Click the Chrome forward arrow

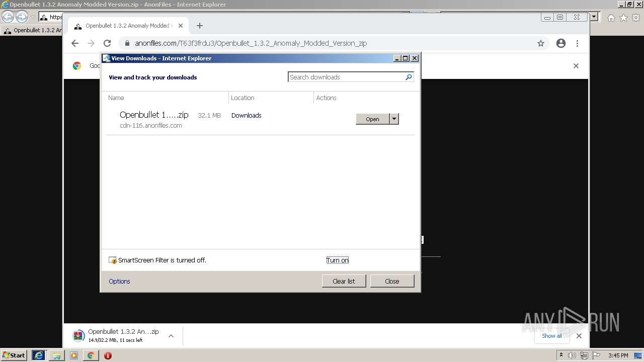click(91, 43)
